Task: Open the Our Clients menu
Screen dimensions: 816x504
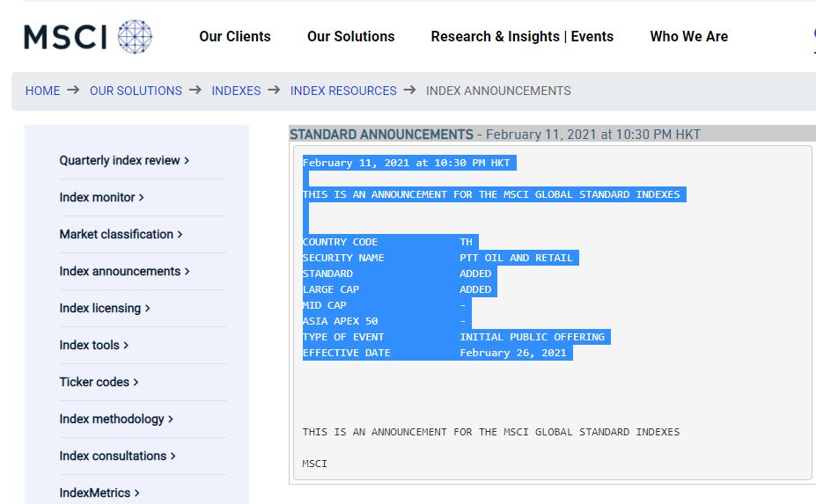Action: [235, 36]
